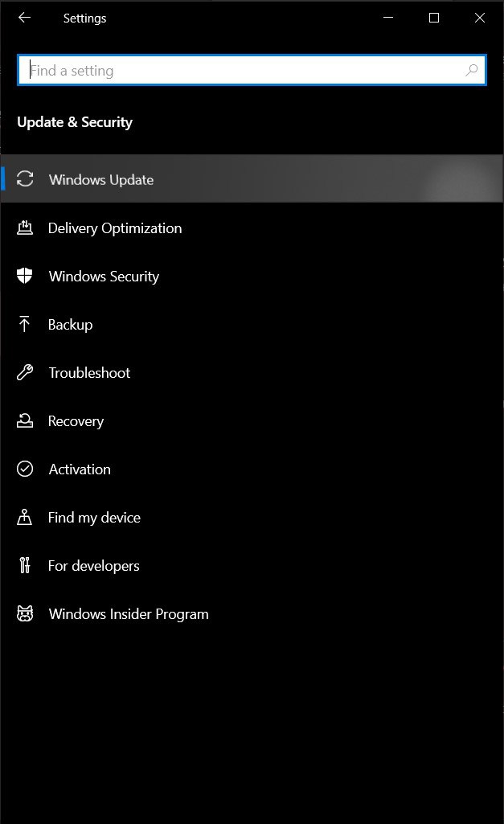Screen dimensions: 504x824
Task: Click the Delivery Optimization icon
Action: pyautogui.click(x=25, y=228)
